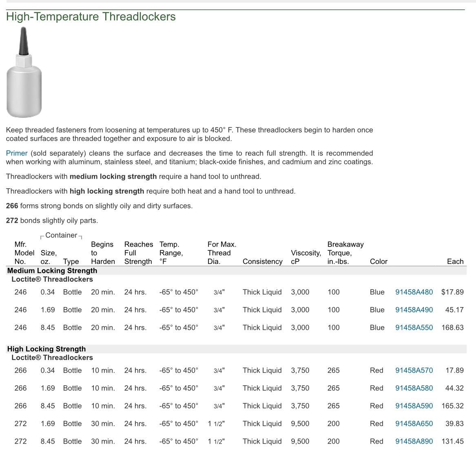
Task: Click the For Max. Thread Dia. header
Action: tap(222, 253)
